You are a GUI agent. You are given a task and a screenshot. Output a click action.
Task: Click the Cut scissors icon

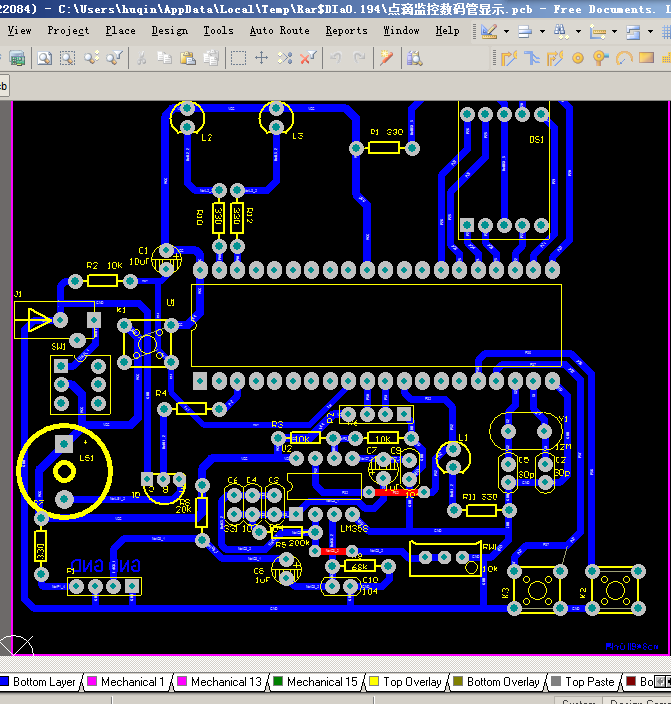pyautogui.click(x=142, y=58)
